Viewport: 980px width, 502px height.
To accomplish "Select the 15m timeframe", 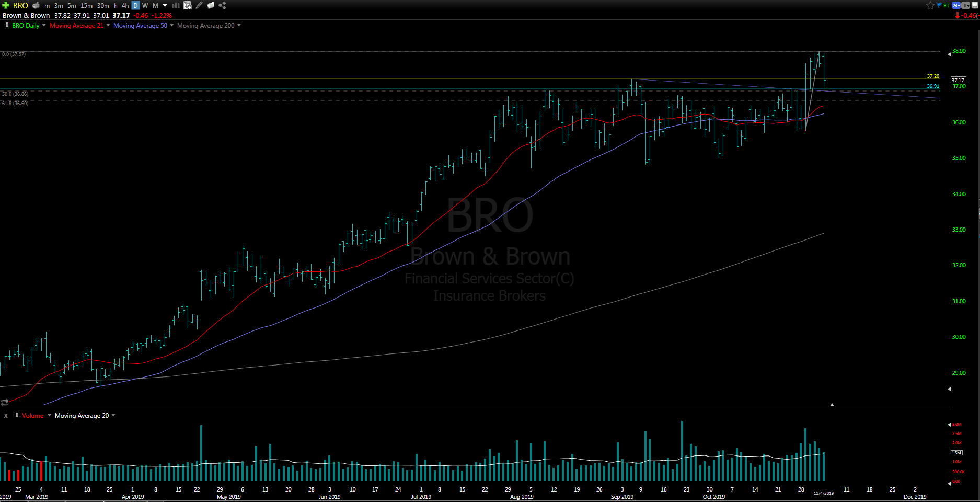I will pyautogui.click(x=86, y=6).
